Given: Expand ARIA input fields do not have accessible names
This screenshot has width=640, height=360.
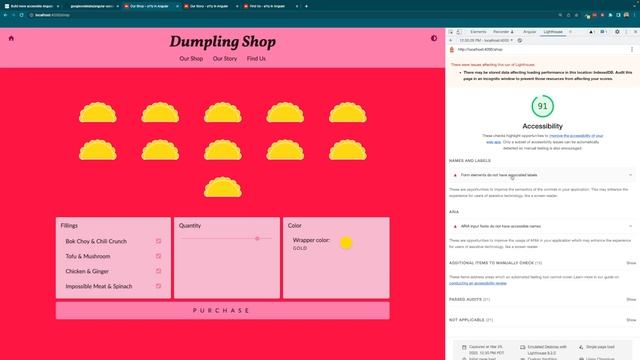Looking at the screenshot, I should tap(542, 226).
